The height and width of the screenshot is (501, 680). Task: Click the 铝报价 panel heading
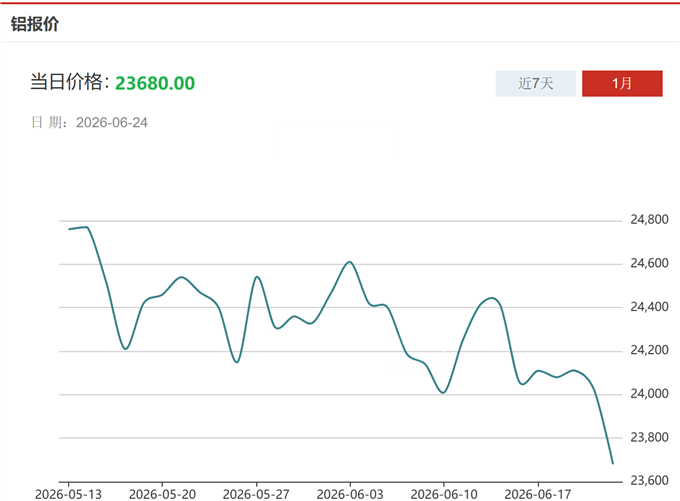pyautogui.click(x=35, y=24)
